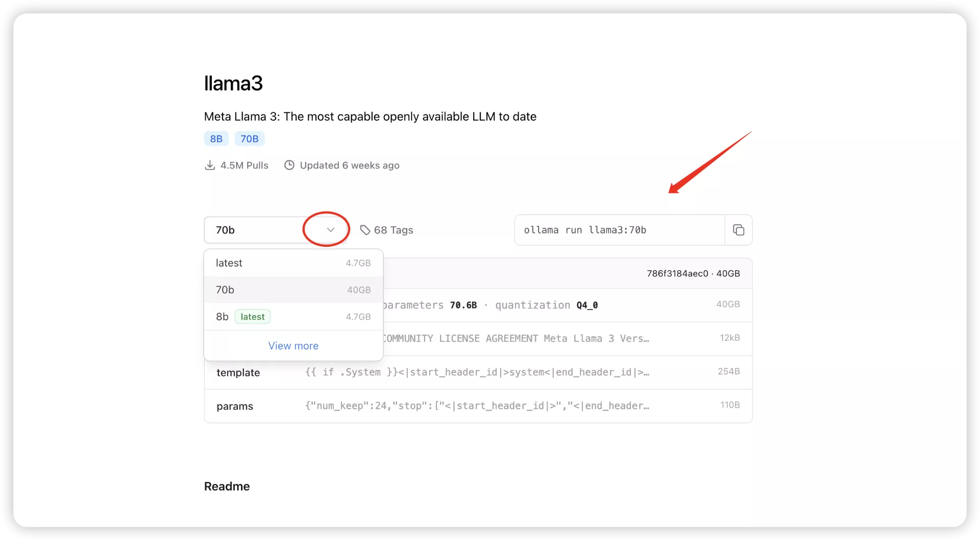
Task: Pick the 8b latest option
Action: 293,317
